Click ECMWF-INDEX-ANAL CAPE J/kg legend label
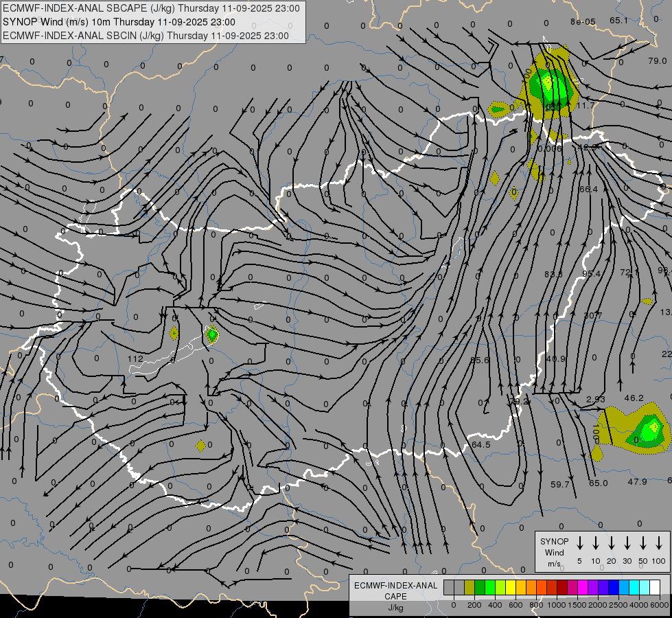This screenshot has height=618, width=672. pos(395,596)
